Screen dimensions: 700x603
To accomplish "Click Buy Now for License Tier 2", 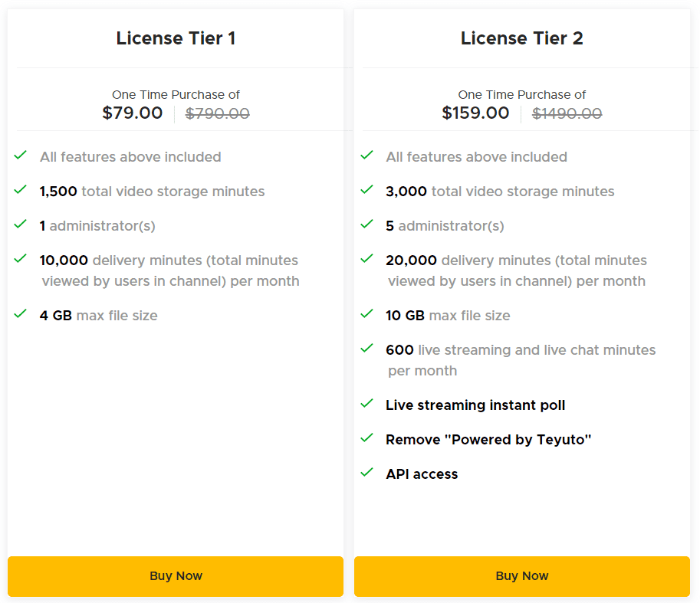I will click(521, 576).
